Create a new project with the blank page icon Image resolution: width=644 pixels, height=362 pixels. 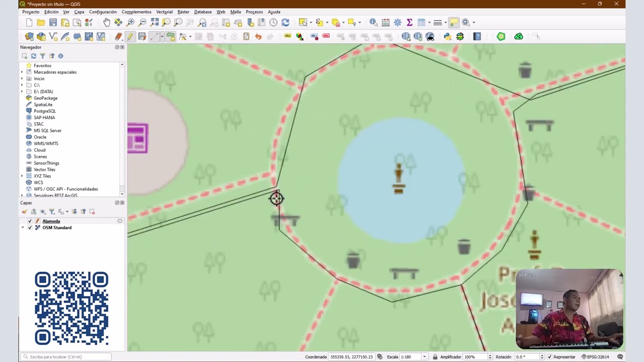(x=29, y=22)
